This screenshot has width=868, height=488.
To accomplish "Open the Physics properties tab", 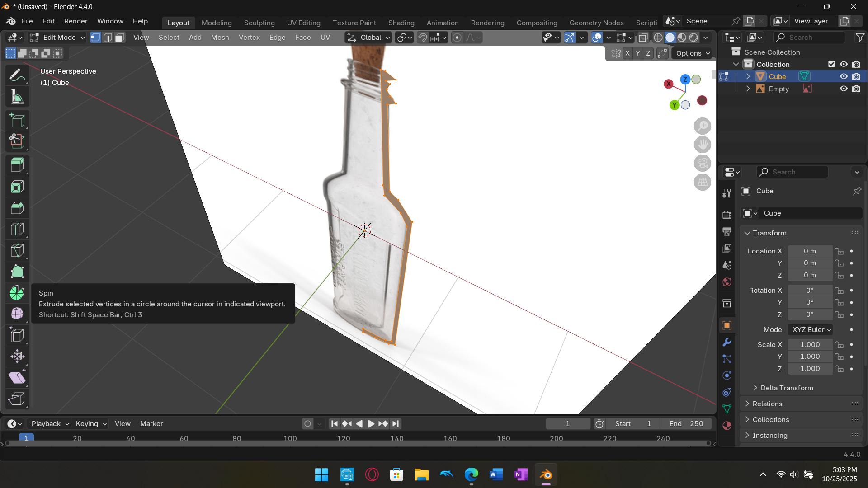I will [x=727, y=375].
